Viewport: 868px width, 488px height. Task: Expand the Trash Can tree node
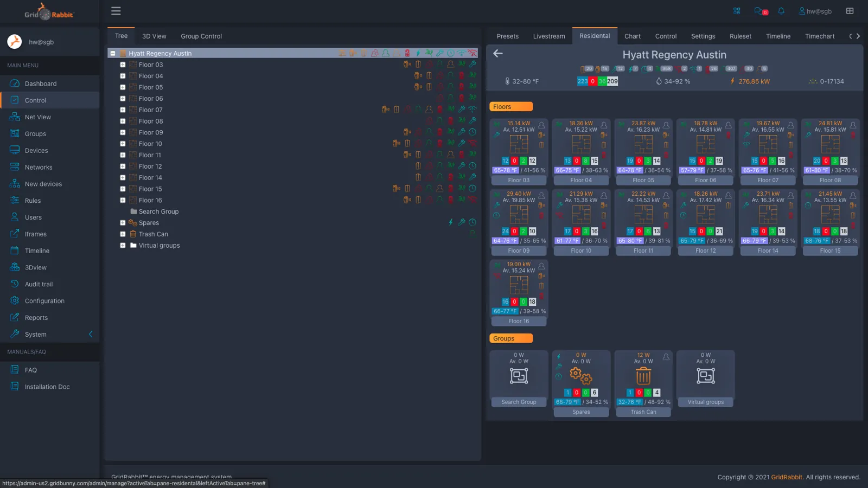coord(123,234)
